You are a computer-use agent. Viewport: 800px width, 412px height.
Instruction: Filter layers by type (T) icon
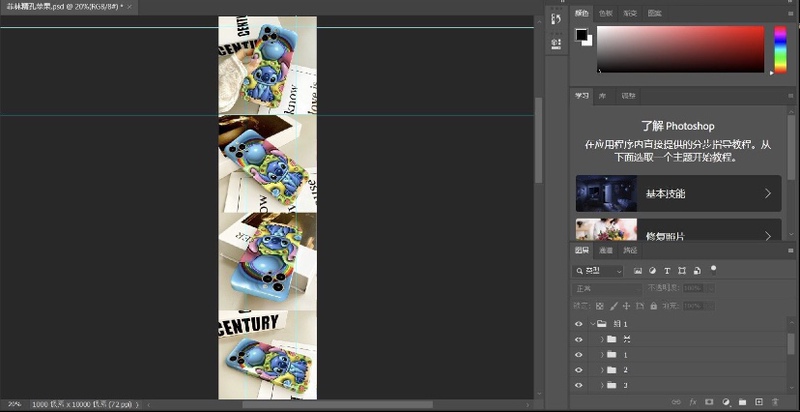pos(667,271)
